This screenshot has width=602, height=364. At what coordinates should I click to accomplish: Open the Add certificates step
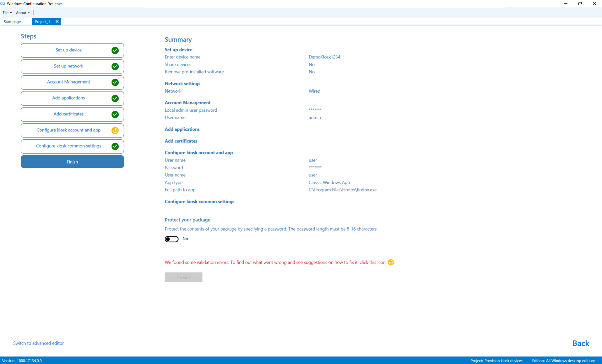pos(72,114)
